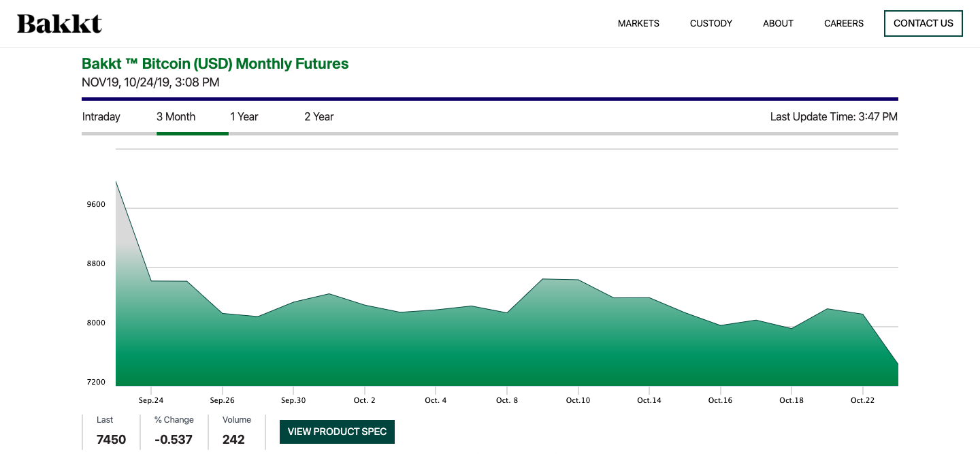Screen dimensions: 980x454
Task: Click the Sep.24 axis label
Action: click(151, 400)
